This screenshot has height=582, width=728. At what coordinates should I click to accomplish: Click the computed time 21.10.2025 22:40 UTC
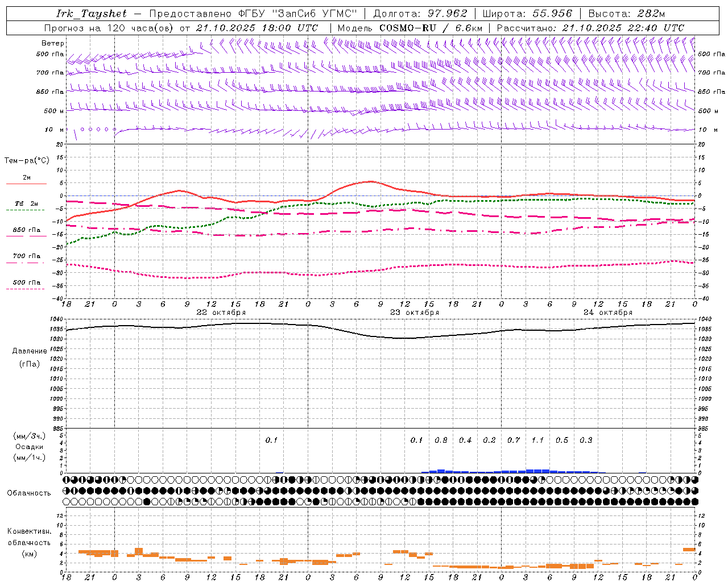[623, 28]
